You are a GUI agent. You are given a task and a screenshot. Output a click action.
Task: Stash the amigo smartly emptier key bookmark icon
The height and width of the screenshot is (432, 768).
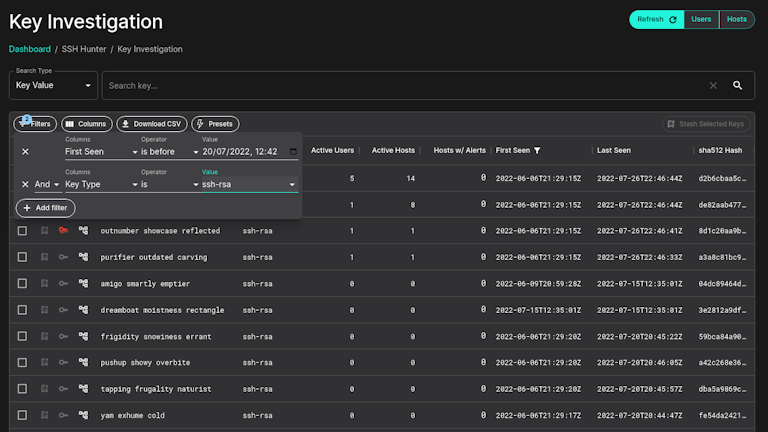[45, 283]
